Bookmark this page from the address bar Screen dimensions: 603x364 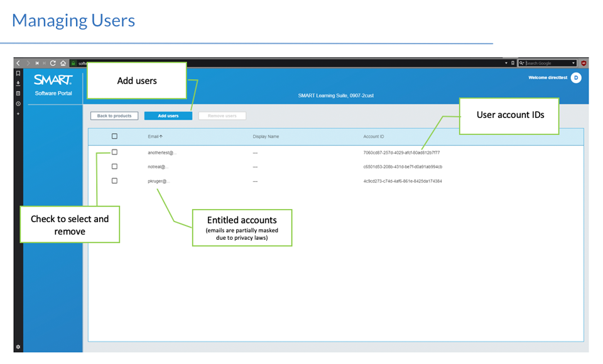tap(513, 63)
